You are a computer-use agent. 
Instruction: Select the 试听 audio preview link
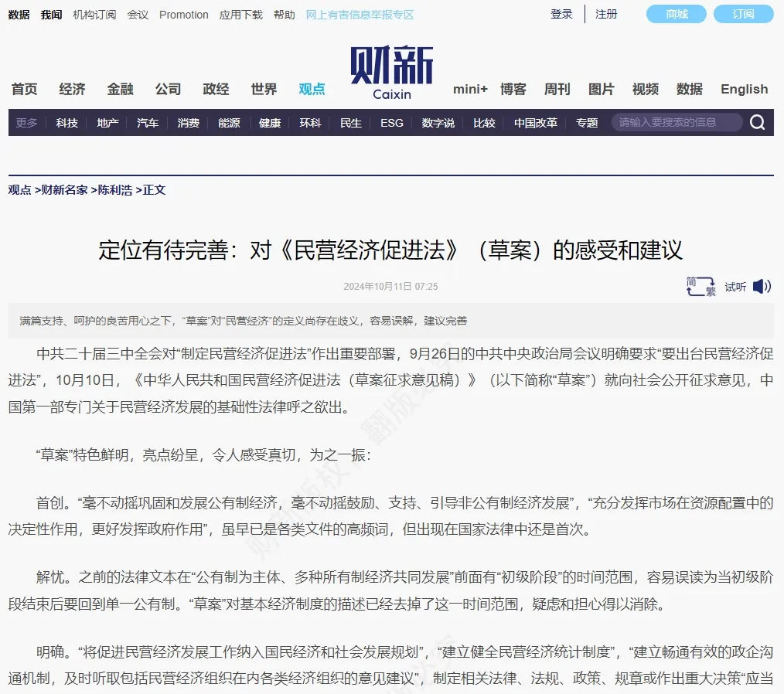tap(735, 287)
